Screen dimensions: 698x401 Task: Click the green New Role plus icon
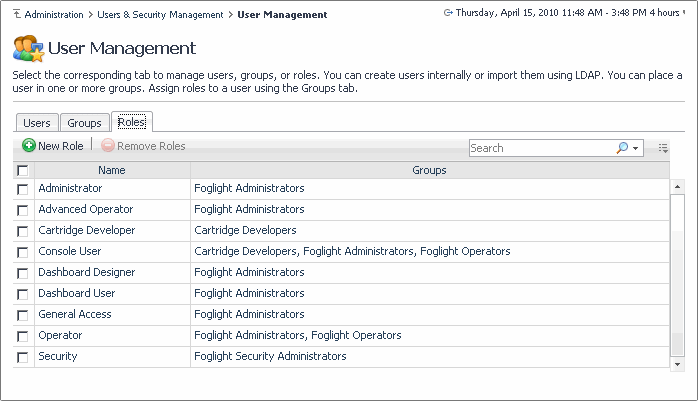29,146
